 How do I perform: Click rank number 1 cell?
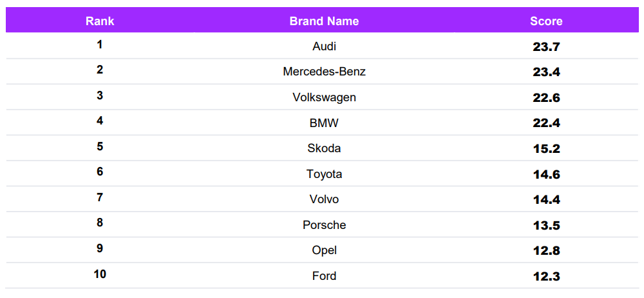point(100,45)
